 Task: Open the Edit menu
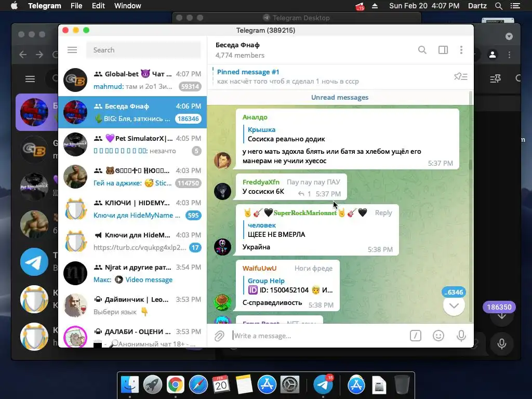(x=98, y=6)
